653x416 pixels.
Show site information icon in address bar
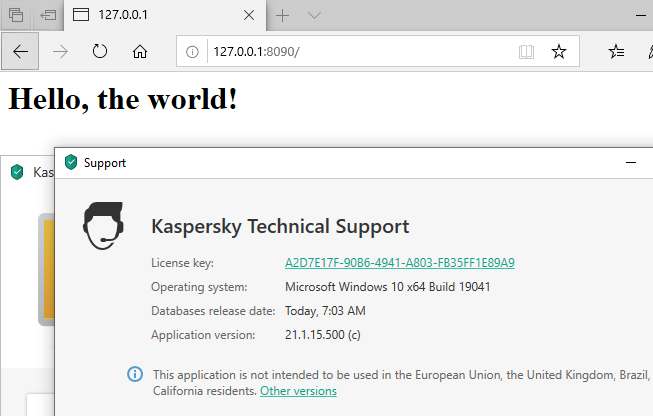coord(193,52)
